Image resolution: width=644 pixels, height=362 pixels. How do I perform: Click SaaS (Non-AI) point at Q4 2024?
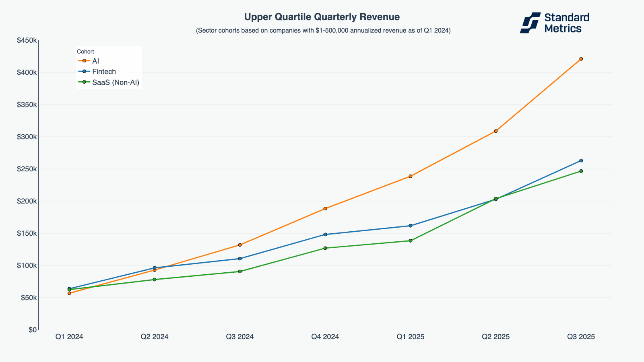(325, 248)
